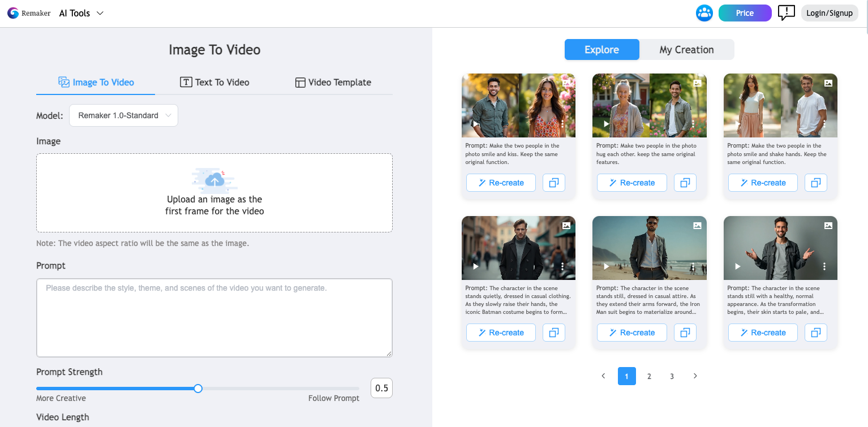This screenshot has width=868, height=427.
Task: Open the three-dot menu on the hug video card
Action: pyautogui.click(x=693, y=123)
